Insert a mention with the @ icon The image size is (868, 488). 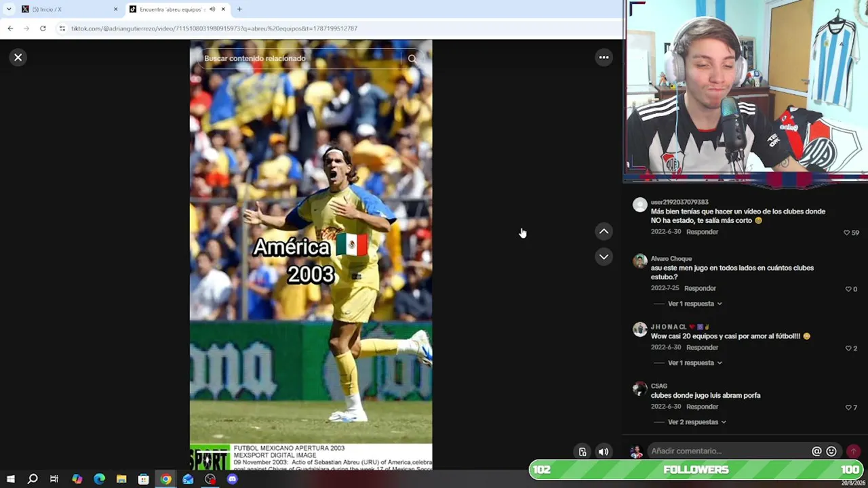coord(816,451)
